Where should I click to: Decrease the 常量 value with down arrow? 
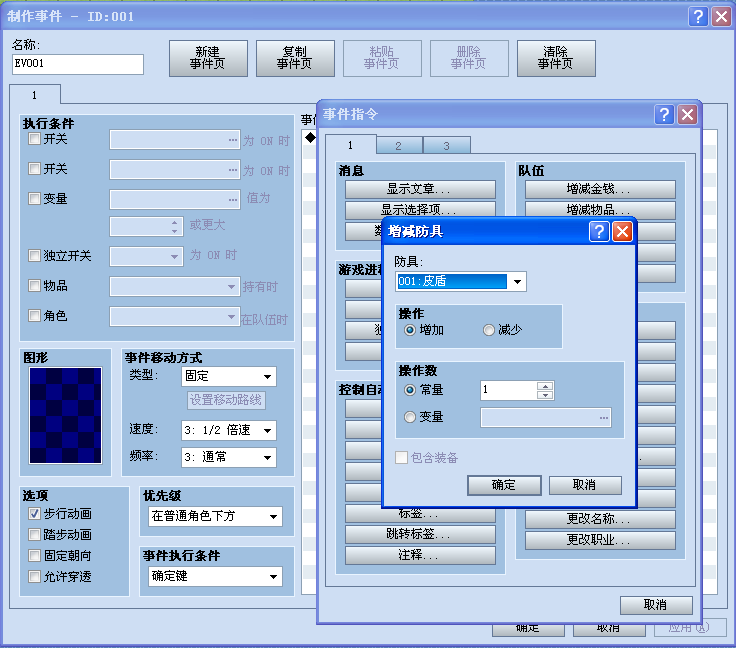point(545,395)
